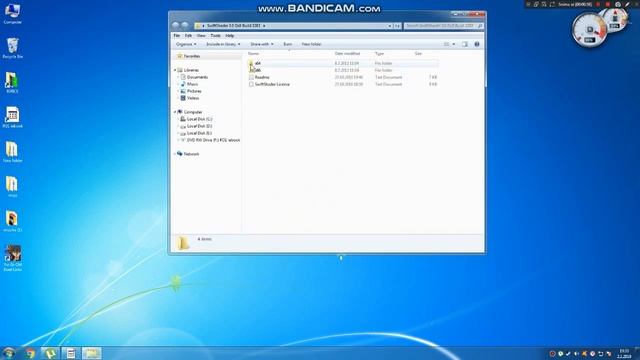Select the New folder desktop icon
This screenshot has width=640, height=360.
[x=12, y=152]
